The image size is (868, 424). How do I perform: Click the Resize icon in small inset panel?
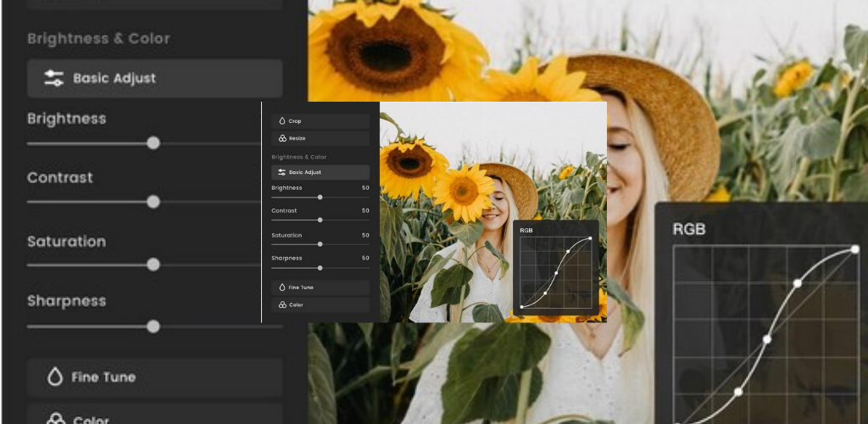tap(281, 138)
